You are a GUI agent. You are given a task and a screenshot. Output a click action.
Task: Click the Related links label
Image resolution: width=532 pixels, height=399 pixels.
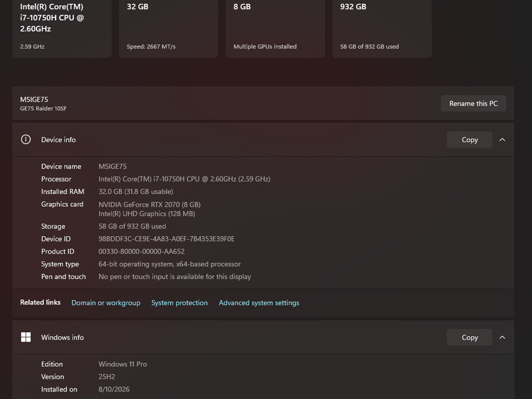click(40, 302)
